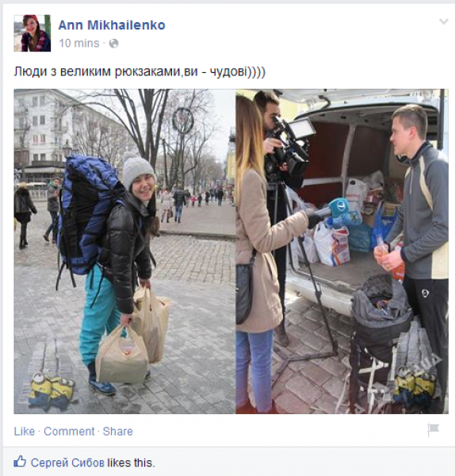Click the post text about рюкзаками
This screenshot has height=476, width=455.
tap(140, 71)
